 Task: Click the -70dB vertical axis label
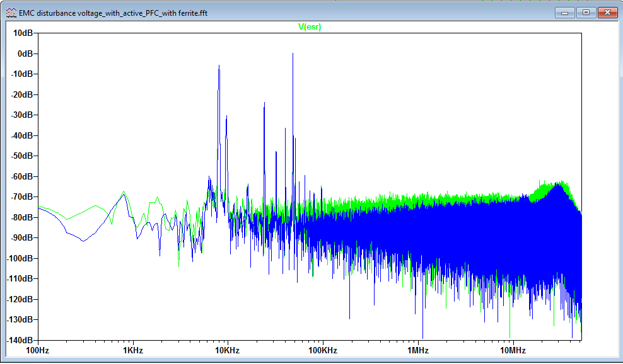(21, 197)
